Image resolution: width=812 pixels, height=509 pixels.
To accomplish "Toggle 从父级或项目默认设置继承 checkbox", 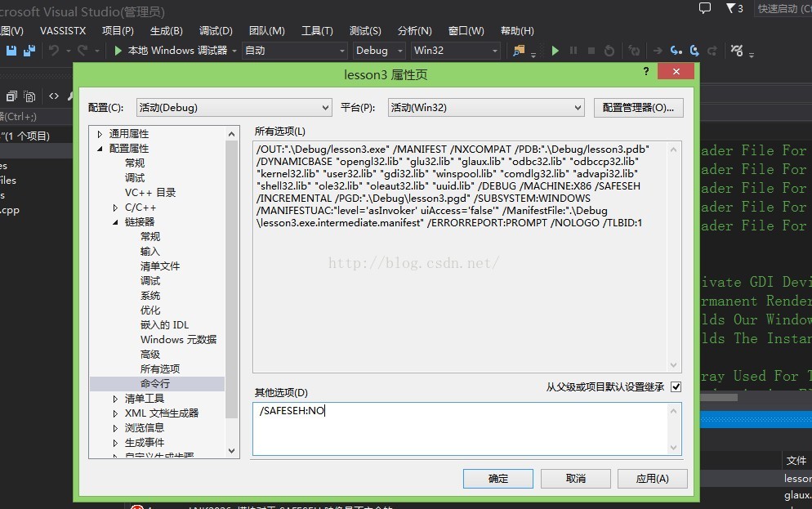I will coord(676,386).
